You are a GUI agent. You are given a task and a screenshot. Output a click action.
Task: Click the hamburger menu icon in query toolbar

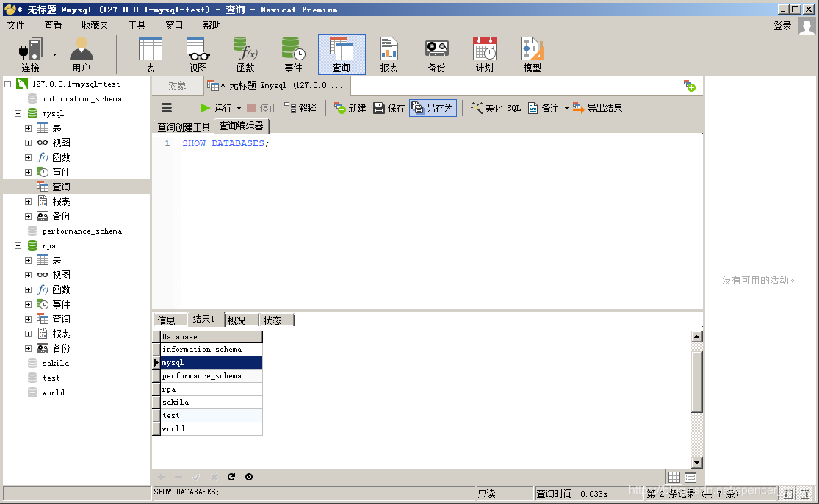click(x=167, y=107)
